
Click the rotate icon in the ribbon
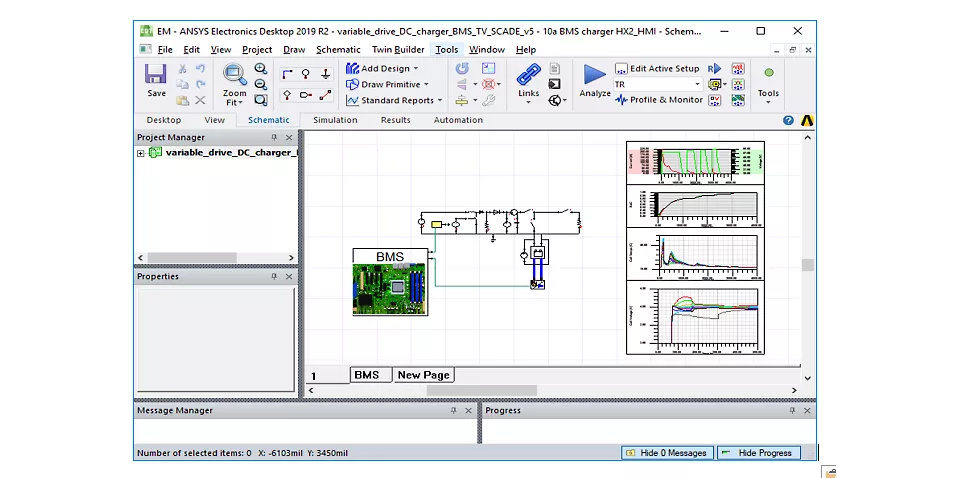pos(462,68)
